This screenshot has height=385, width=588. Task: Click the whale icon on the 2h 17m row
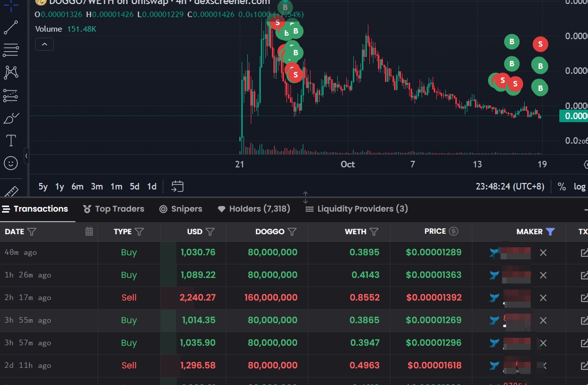tap(494, 298)
